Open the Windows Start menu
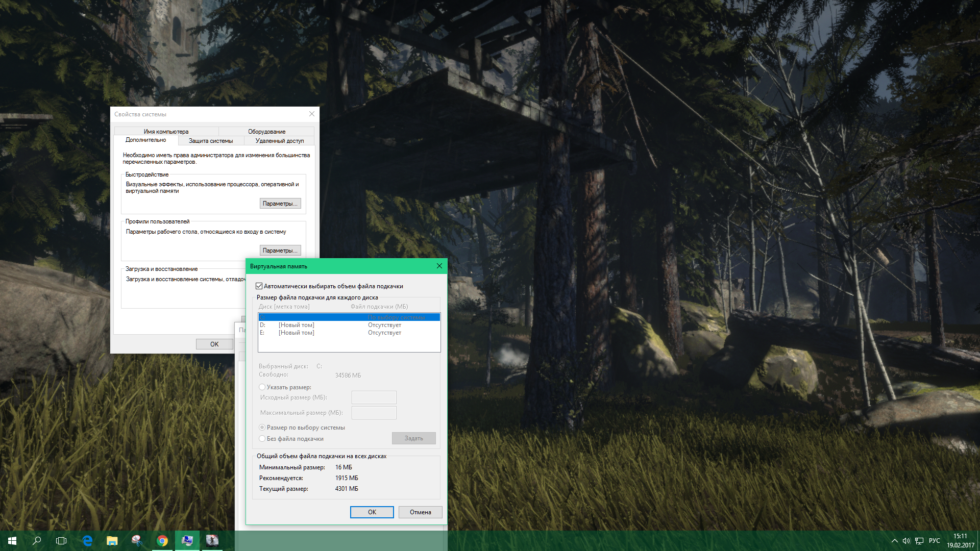This screenshot has width=980, height=551. point(12,541)
